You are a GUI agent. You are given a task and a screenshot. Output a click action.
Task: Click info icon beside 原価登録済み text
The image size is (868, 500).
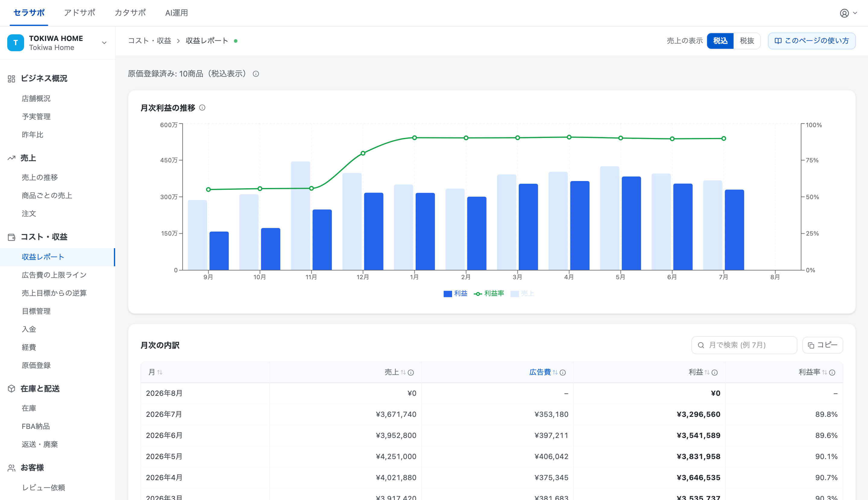coord(256,74)
